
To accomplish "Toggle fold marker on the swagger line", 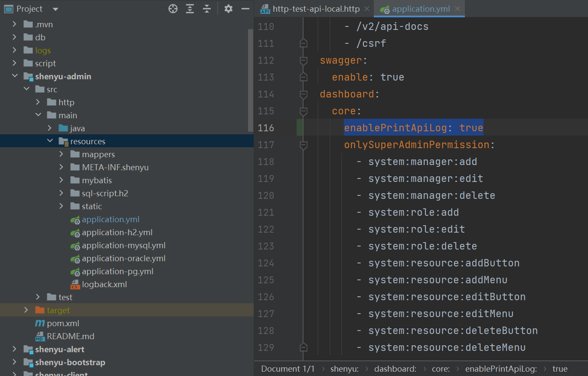I will (x=304, y=60).
